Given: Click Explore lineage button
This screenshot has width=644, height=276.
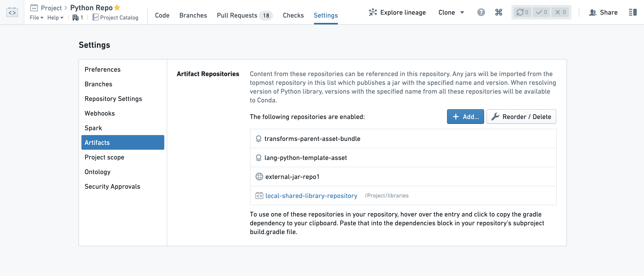Looking at the screenshot, I should [x=397, y=12].
